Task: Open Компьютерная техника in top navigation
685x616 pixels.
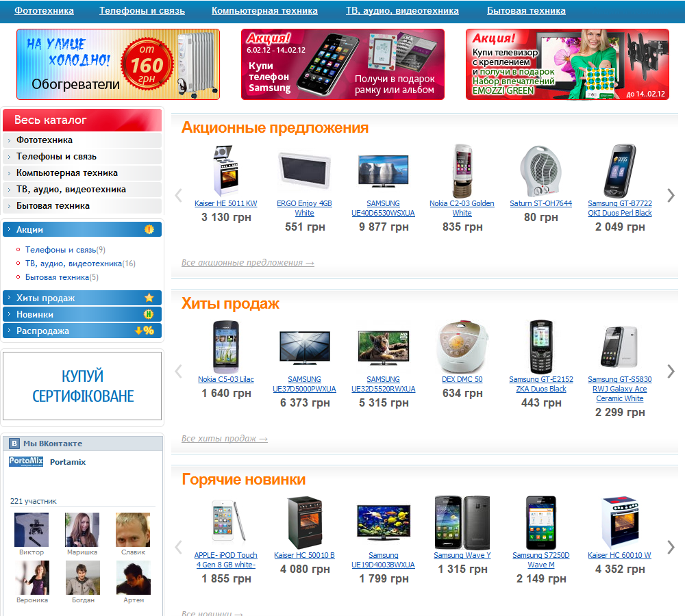Action: (264, 10)
